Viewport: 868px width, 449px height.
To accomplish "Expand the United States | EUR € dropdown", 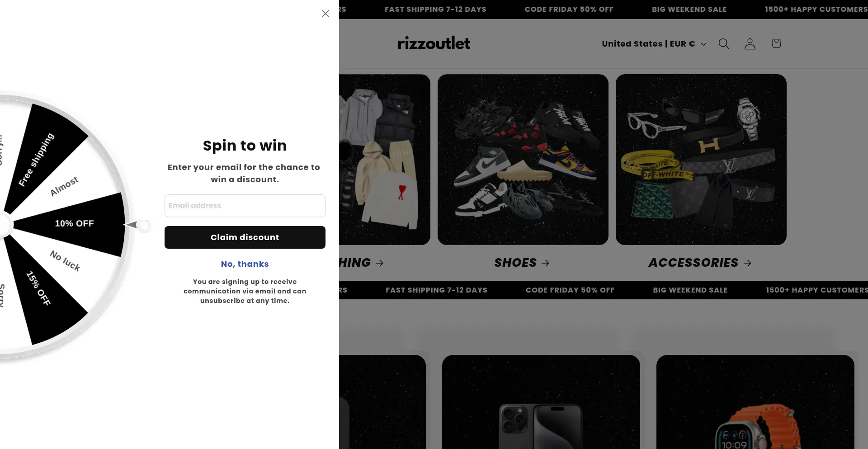I will click(x=654, y=44).
